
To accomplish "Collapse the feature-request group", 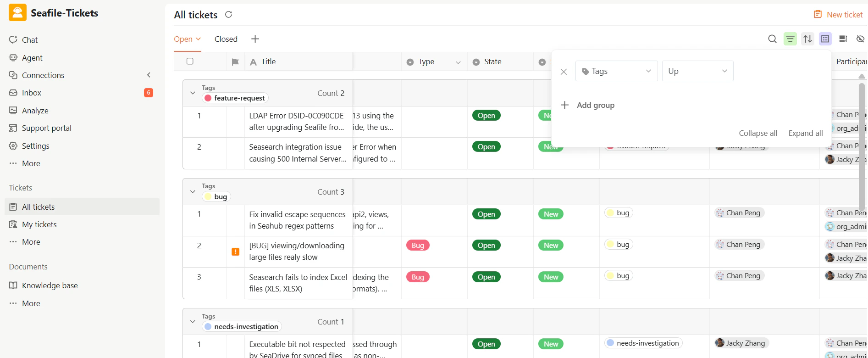I will pyautogui.click(x=193, y=93).
